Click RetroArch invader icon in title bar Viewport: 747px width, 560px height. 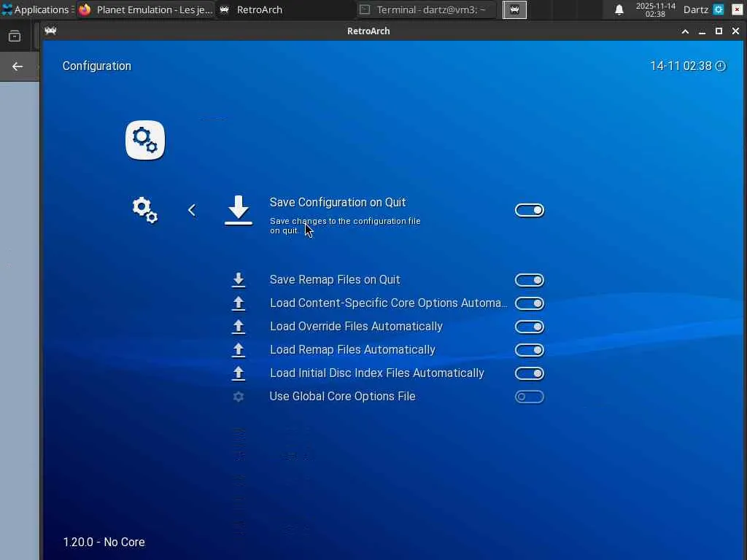click(50, 31)
